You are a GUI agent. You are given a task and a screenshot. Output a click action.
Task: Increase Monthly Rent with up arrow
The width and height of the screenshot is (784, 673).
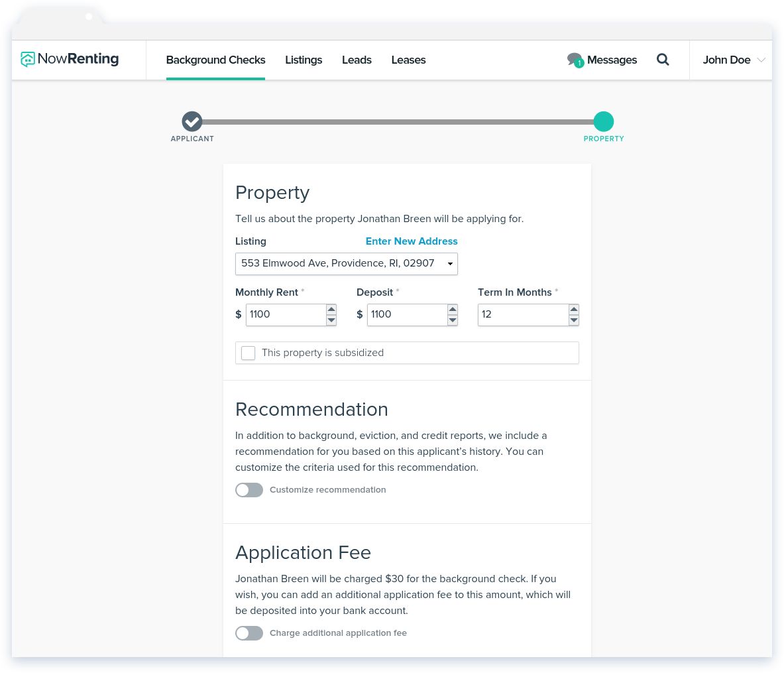331,309
